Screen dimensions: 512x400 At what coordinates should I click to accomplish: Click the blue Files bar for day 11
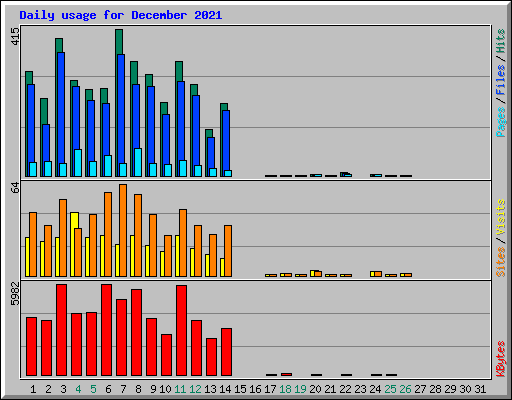point(181,121)
